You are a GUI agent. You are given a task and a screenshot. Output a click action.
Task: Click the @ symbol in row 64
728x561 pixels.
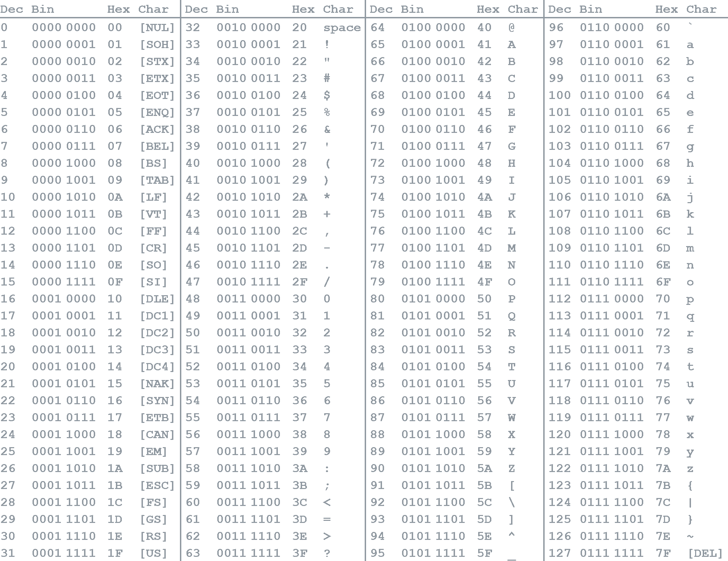(x=511, y=27)
